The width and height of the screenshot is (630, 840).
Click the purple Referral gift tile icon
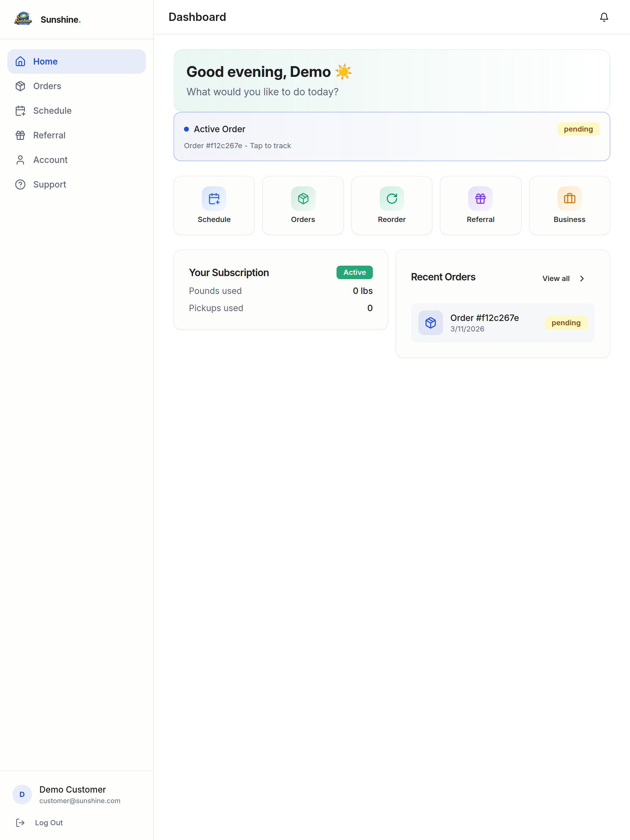click(x=480, y=199)
